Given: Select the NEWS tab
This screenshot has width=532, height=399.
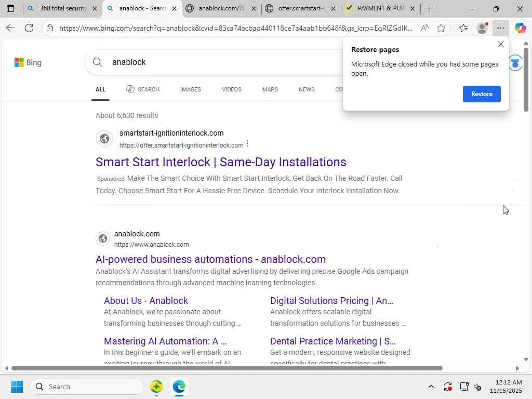Looking at the screenshot, I should (307, 89).
